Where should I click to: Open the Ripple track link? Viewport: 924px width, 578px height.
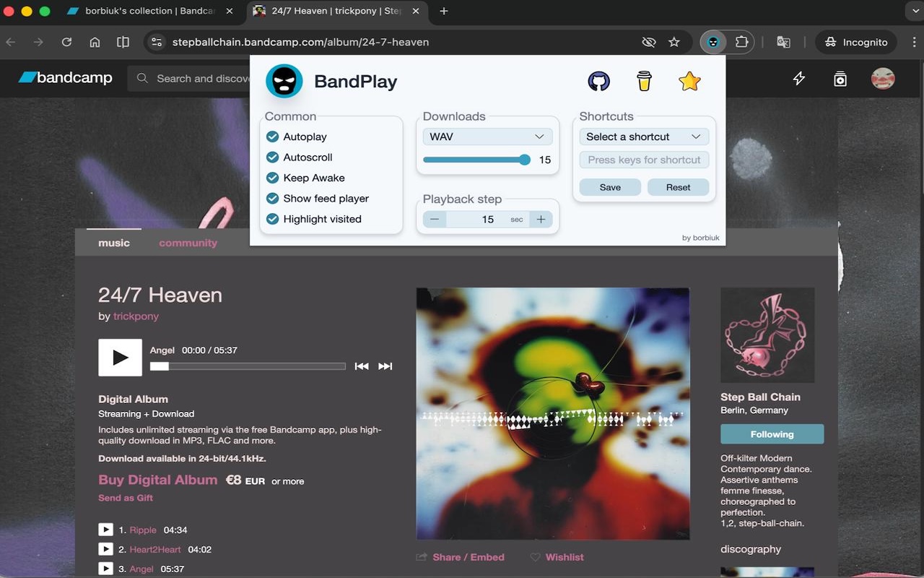pyautogui.click(x=143, y=530)
